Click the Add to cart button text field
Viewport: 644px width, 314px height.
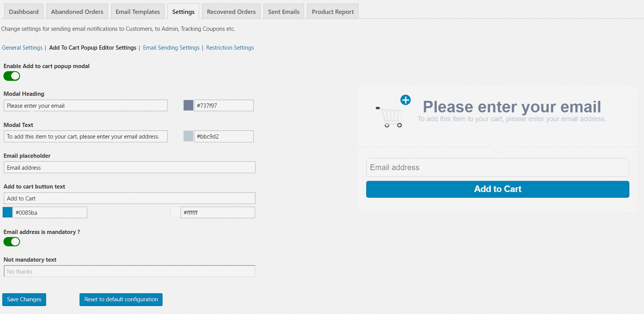129,198
